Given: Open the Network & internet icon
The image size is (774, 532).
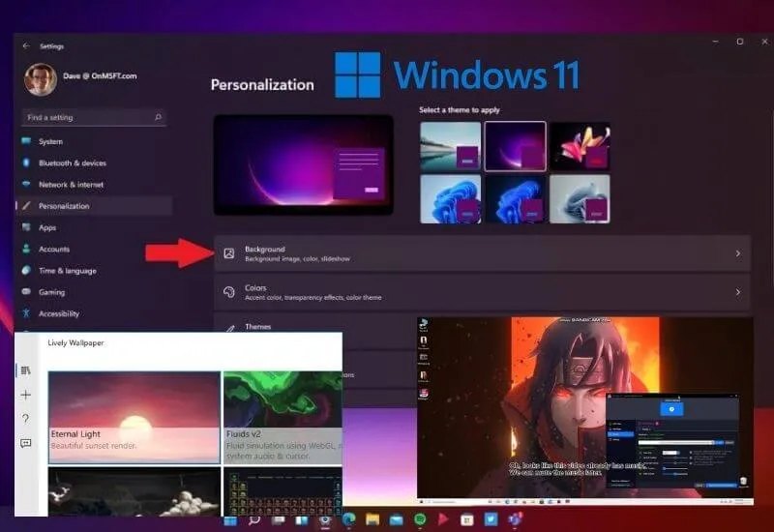Looking at the screenshot, I should (26, 184).
